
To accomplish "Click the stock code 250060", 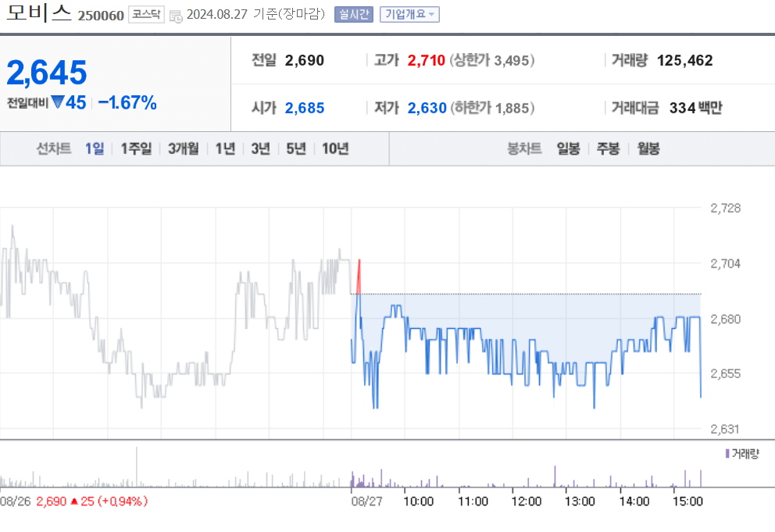I will [101, 16].
